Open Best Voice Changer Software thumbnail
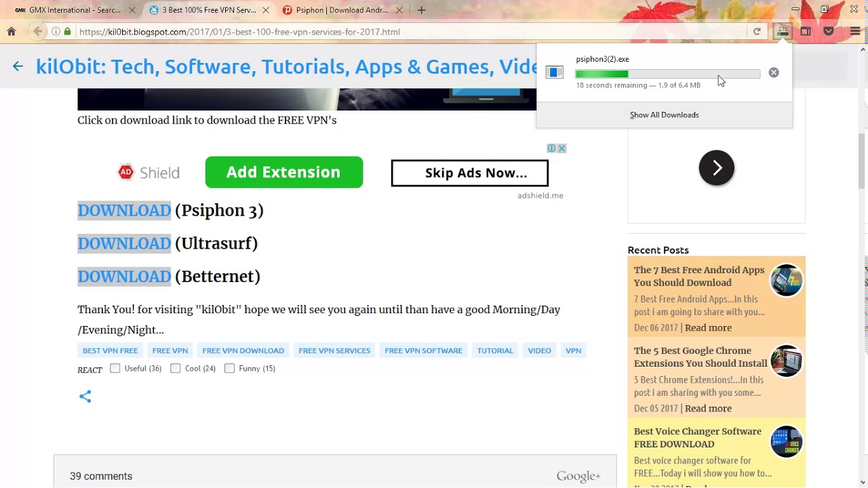The image size is (868, 488). click(787, 441)
